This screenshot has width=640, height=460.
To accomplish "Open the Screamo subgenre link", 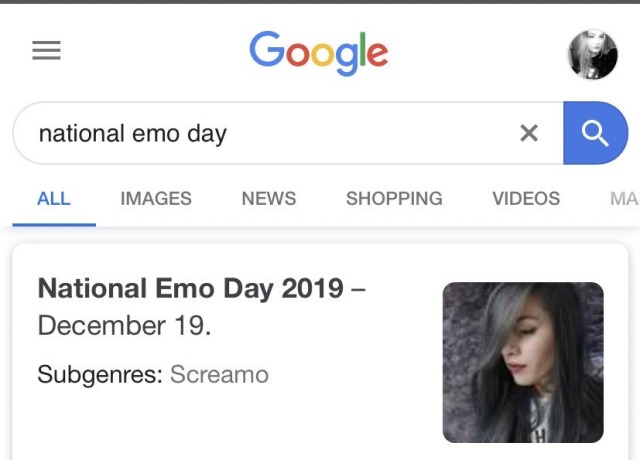I will tap(219, 375).
